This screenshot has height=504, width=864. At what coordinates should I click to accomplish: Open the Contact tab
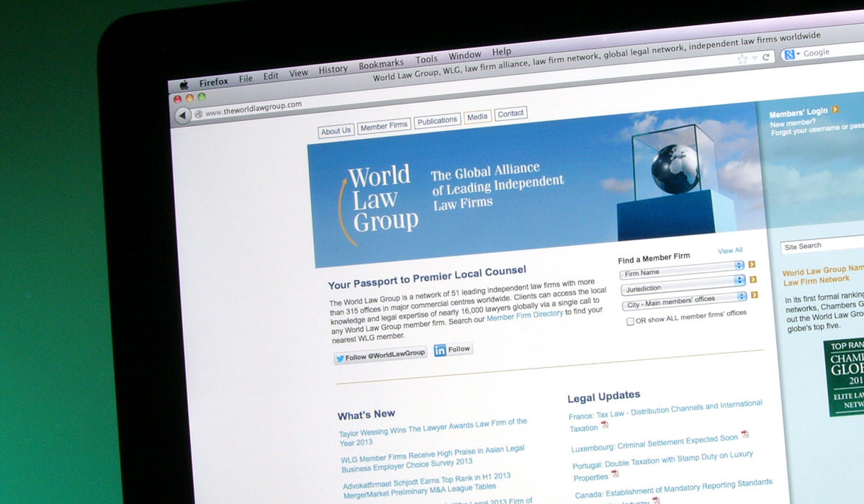tap(510, 114)
